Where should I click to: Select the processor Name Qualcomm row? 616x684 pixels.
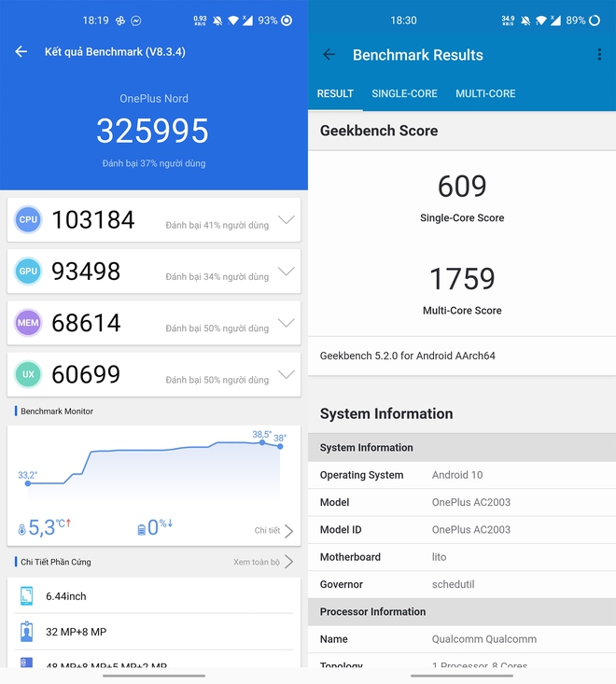462,639
